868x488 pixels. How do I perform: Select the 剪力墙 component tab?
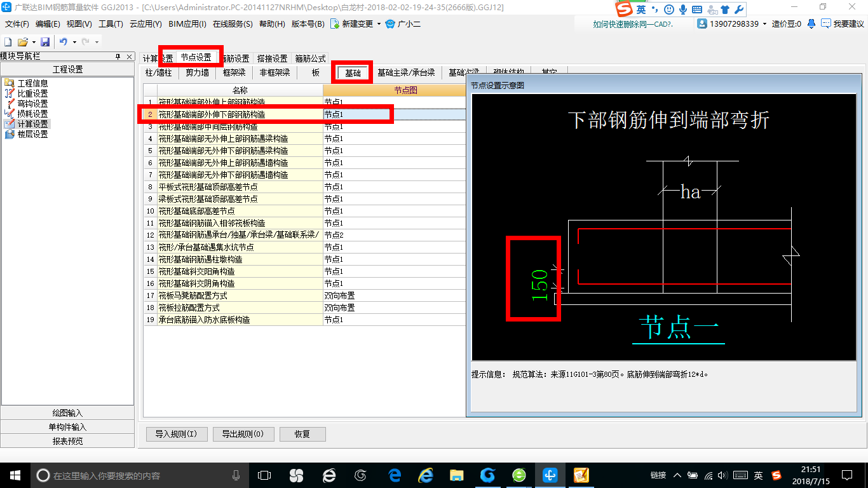tap(197, 72)
